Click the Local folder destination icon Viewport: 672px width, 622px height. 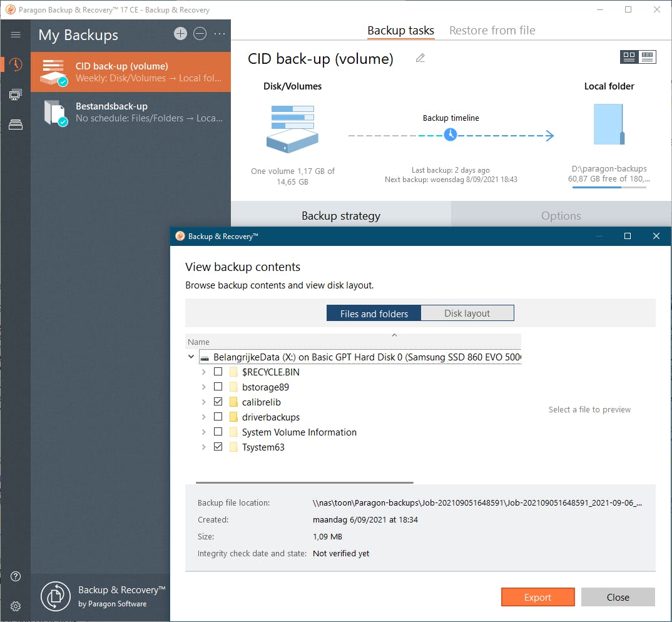click(x=609, y=125)
